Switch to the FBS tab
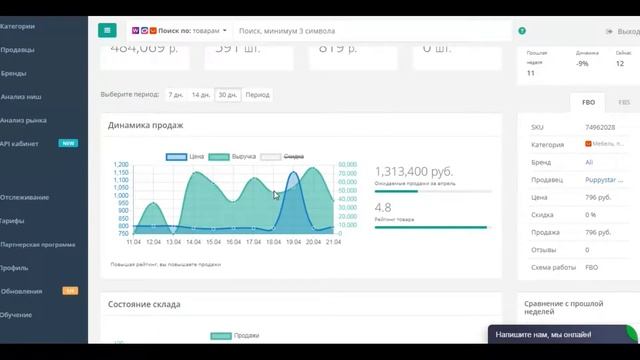This screenshot has width=640, height=360. click(x=624, y=102)
